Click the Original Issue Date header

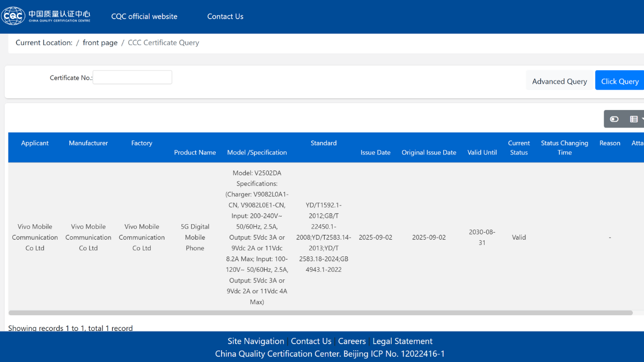click(429, 152)
